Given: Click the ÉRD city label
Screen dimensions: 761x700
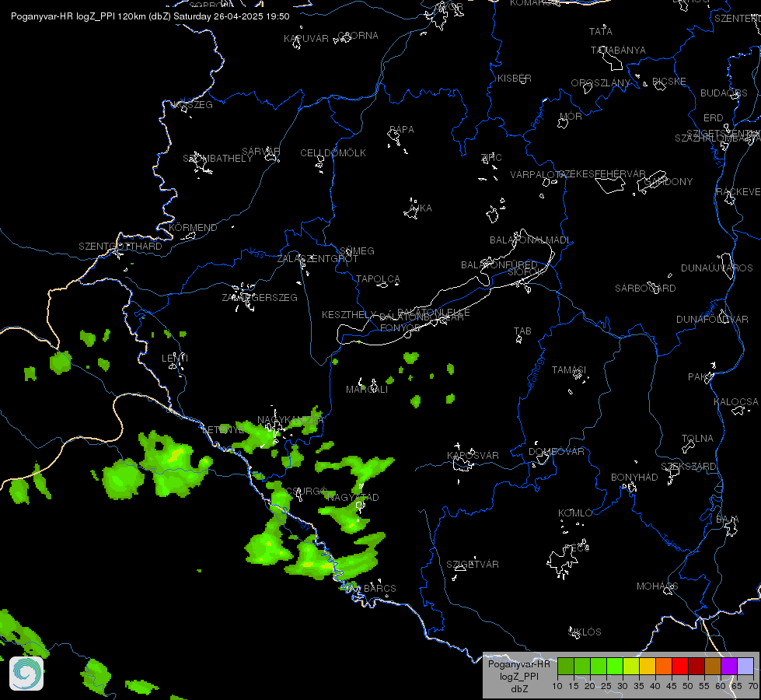Looking at the screenshot, I should (x=714, y=118).
